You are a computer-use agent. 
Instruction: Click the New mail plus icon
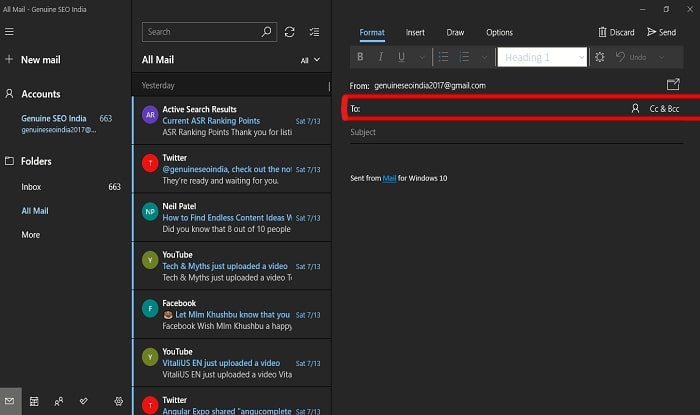[9, 59]
